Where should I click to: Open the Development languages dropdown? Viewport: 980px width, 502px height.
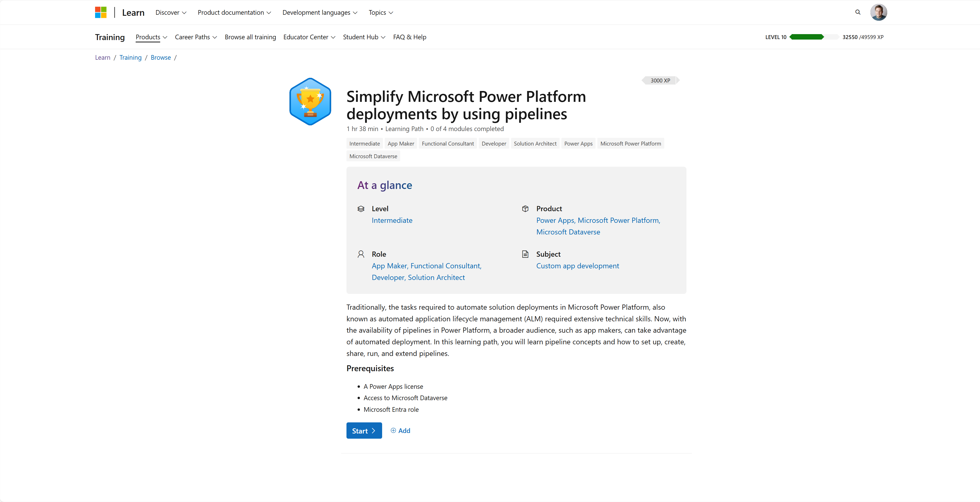click(320, 13)
